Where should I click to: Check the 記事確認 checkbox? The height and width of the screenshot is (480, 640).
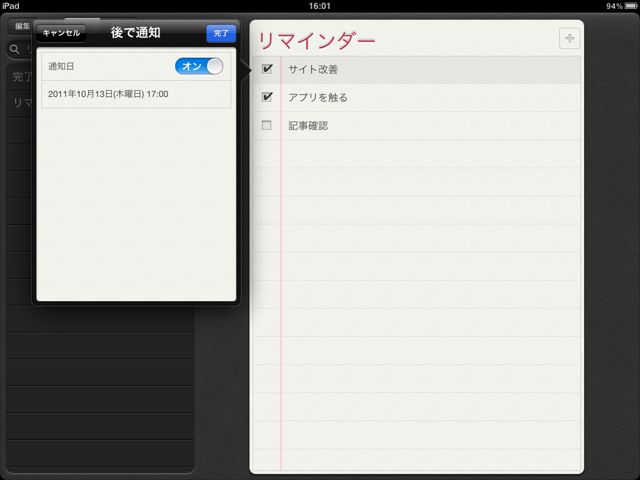267,125
